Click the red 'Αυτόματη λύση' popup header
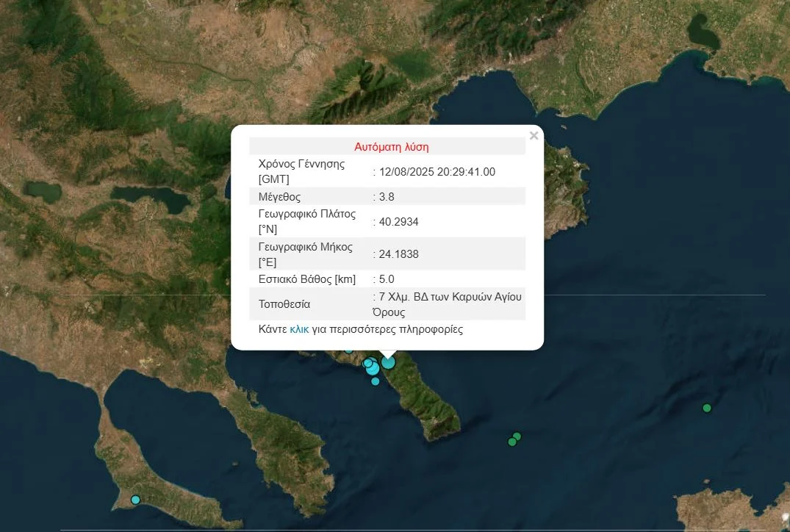The height and width of the screenshot is (532, 790). (x=391, y=147)
